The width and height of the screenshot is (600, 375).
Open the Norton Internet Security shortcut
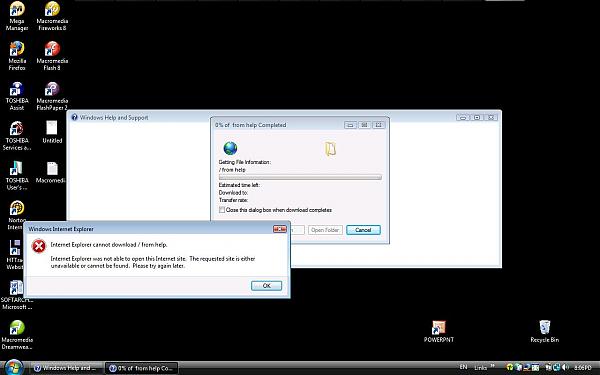point(17,214)
